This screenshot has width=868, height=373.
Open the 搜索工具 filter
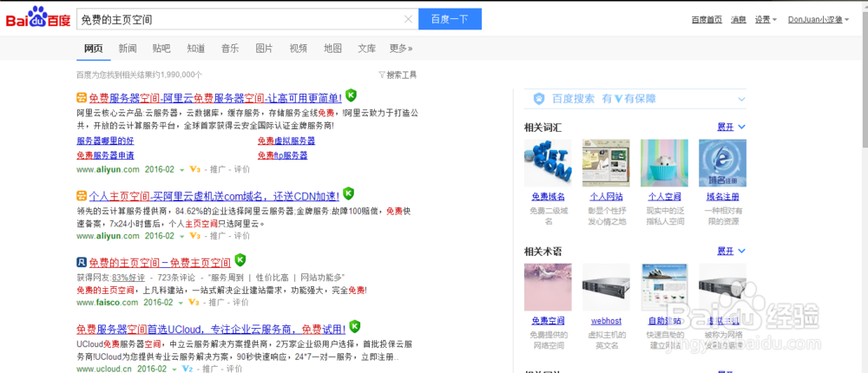tap(398, 75)
